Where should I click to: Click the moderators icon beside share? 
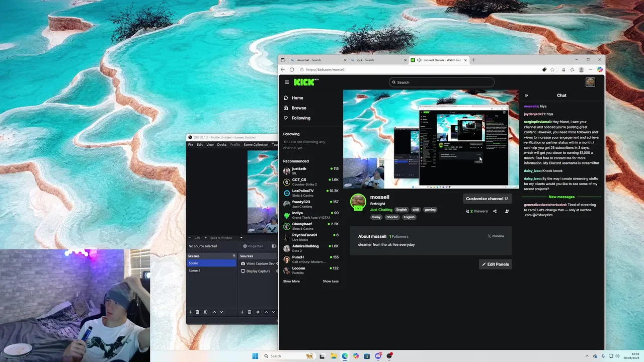[507, 211]
